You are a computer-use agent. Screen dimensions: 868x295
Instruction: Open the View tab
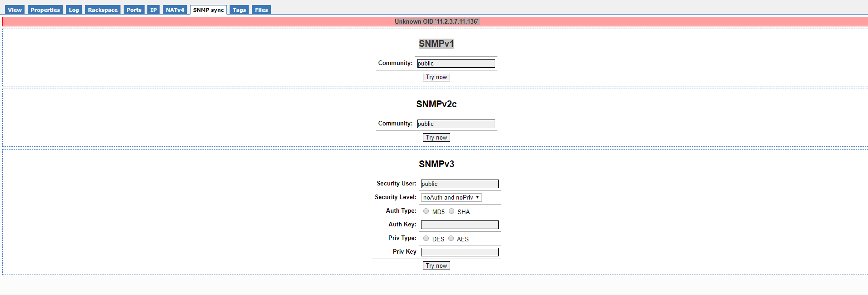click(15, 10)
